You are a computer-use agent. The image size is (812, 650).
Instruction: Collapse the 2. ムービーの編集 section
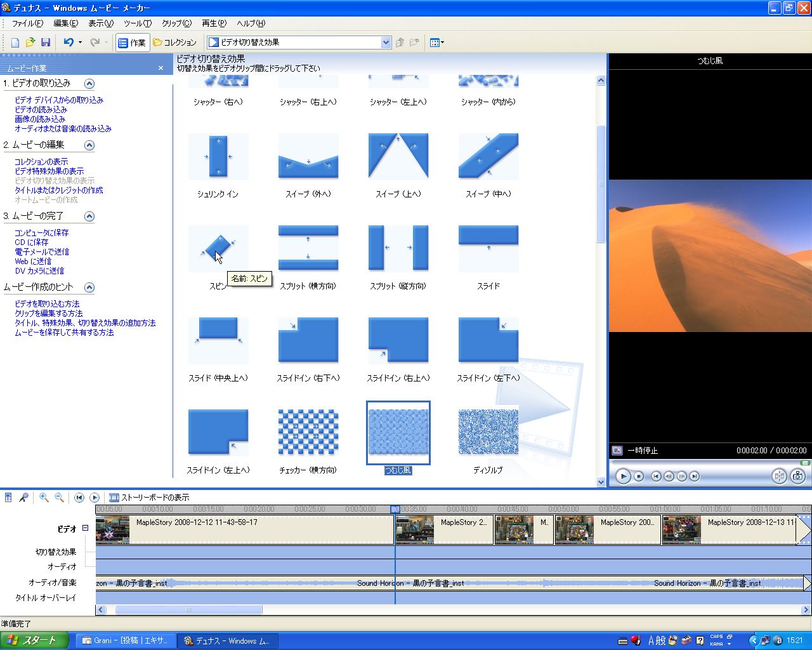pyautogui.click(x=89, y=145)
